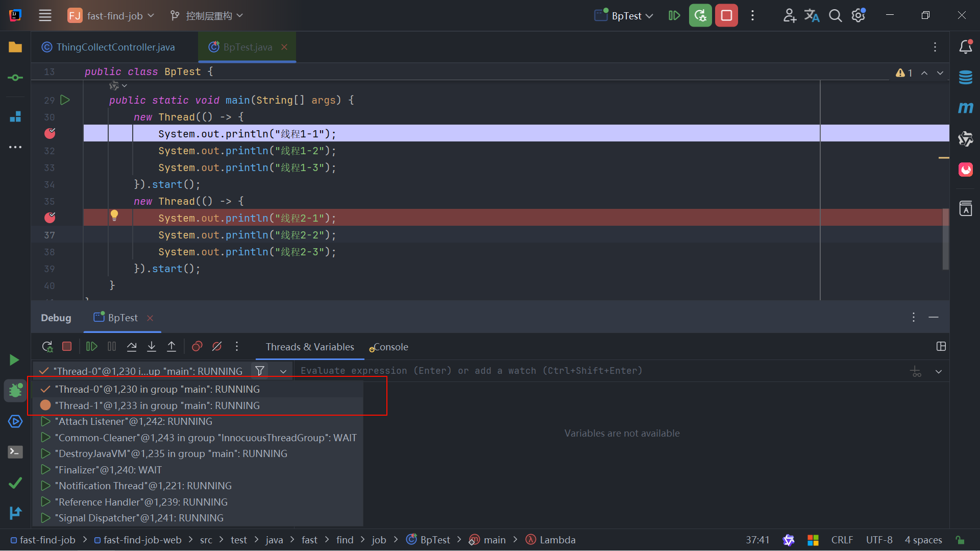The height and width of the screenshot is (551, 980).
Task: Open the Services tool window
Action: [15, 421]
